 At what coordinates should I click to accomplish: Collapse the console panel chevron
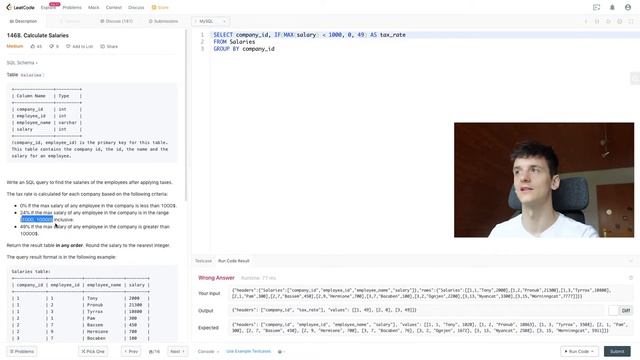pos(631,261)
